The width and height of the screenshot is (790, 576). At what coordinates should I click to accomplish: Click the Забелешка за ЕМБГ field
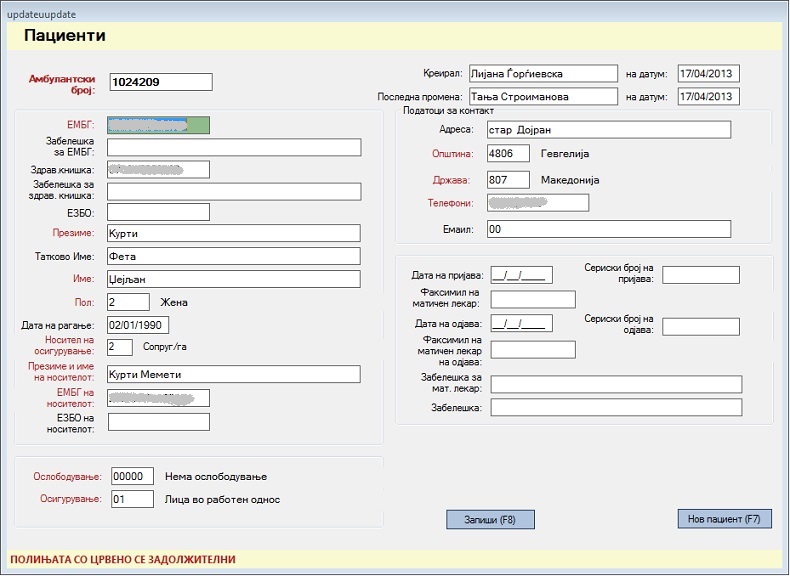coord(234,147)
